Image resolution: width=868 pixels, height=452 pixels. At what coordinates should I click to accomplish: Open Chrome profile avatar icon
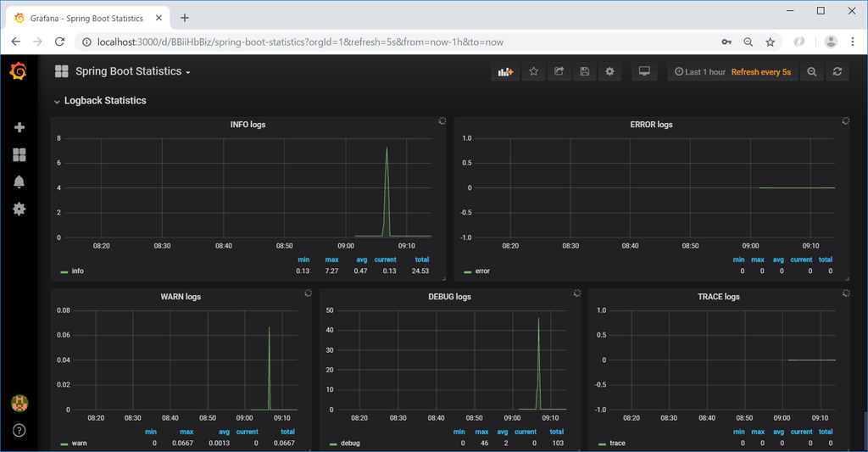[x=831, y=42]
